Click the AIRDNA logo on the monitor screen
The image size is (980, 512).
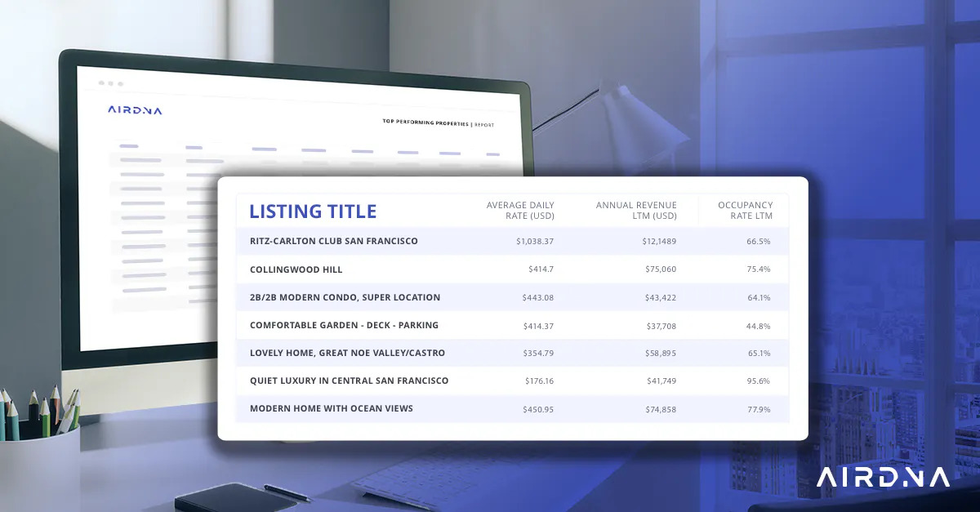tap(135, 109)
